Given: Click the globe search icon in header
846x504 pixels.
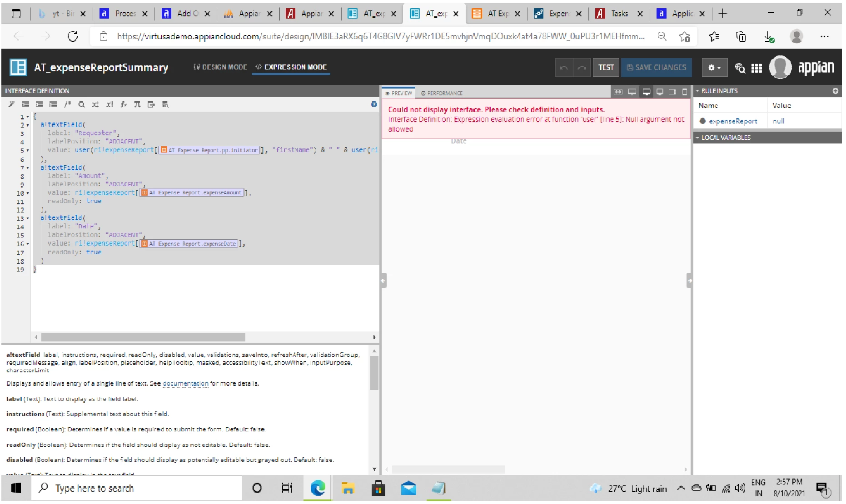Looking at the screenshot, I should pyautogui.click(x=740, y=68).
